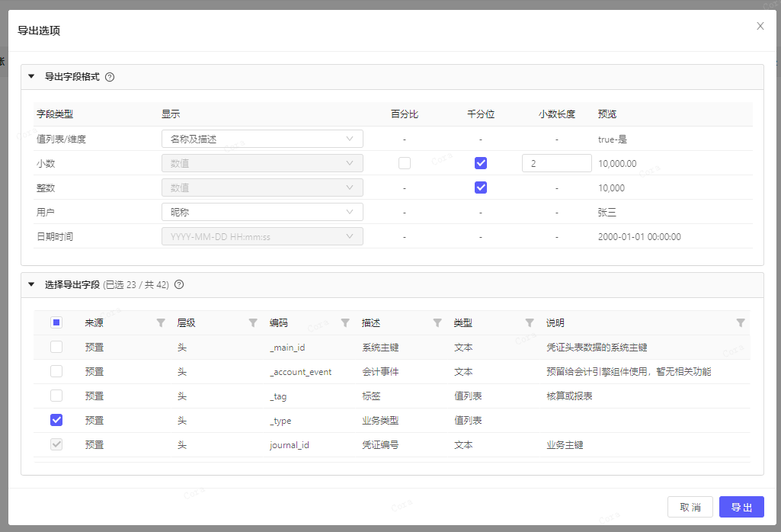Open filter icon on 说明 column
The width and height of the screenshot is (781, 532).
[741, 323]
